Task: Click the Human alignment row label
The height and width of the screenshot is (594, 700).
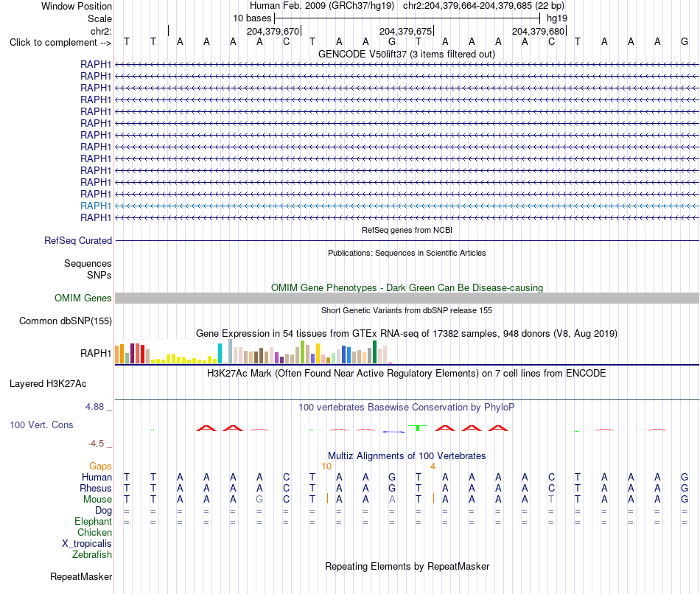Action: click(97, 477)
